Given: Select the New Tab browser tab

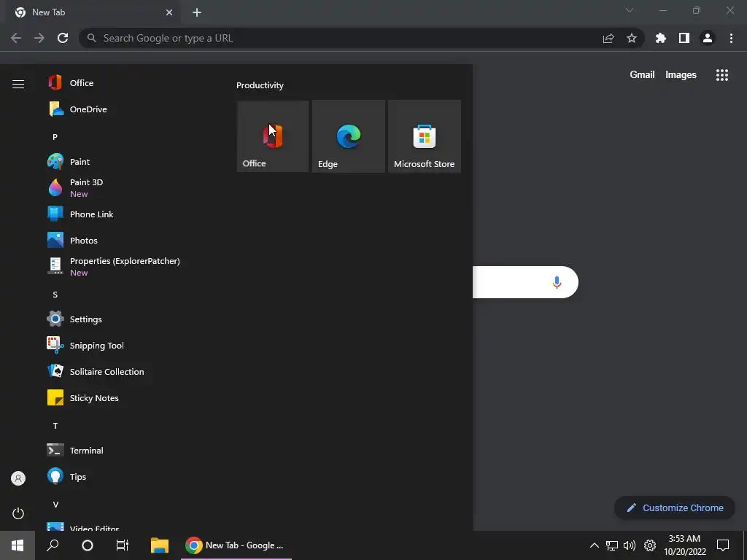Looking at the screenshot, I should click(x=93, y=12).
